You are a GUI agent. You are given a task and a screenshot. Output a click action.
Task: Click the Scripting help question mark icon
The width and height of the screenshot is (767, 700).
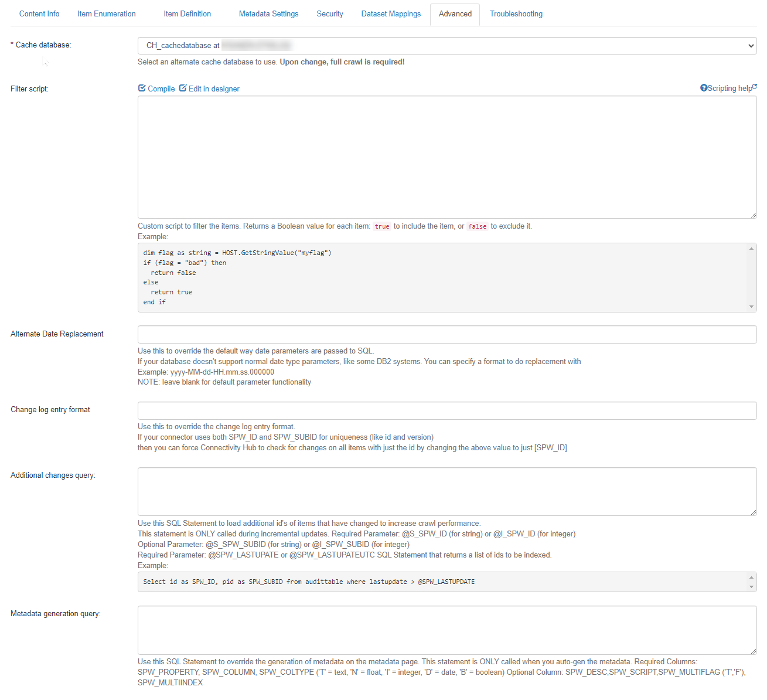[x=704, y=88]
